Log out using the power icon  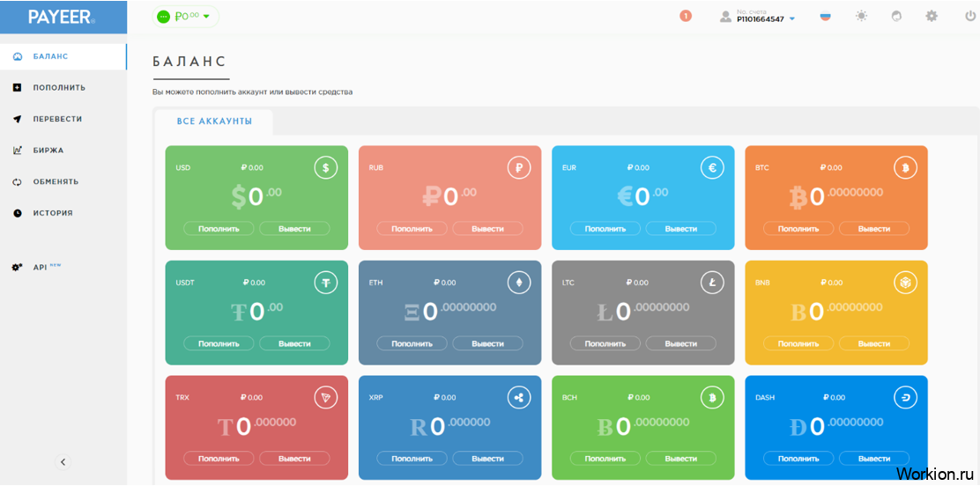click(x=970, y=16)
